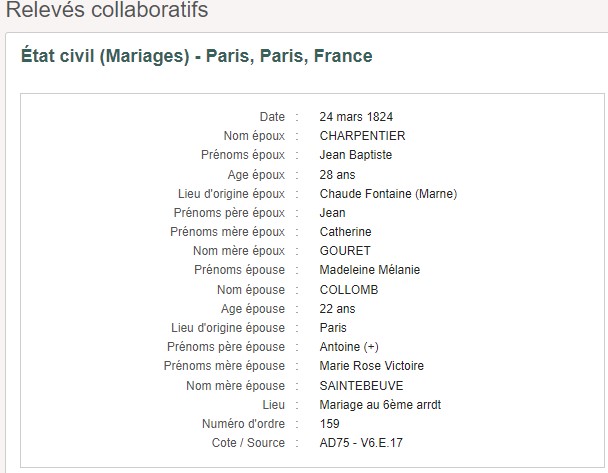This screenshot has height=473, width=608.
Task: Click the bride's age '22 ans'
Action: [x=337, y=309]
